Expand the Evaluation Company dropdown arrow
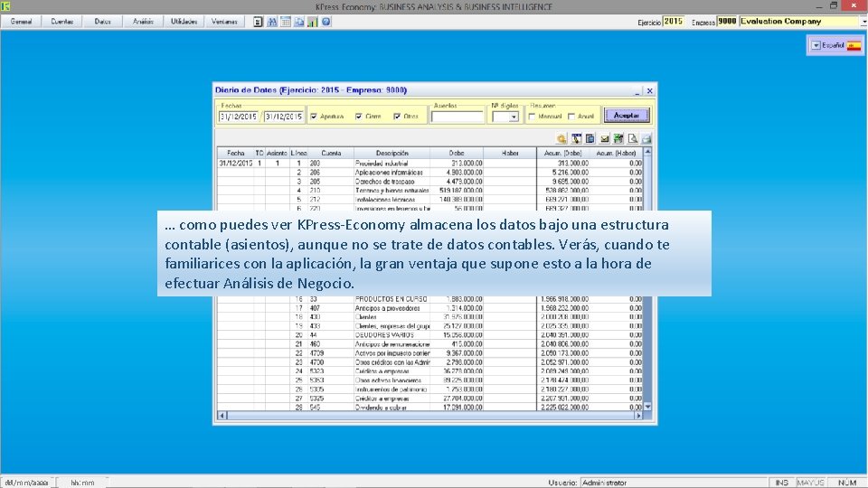Viewport: 868px width, 488px height. pyautogui.click(x=863, y=22)
